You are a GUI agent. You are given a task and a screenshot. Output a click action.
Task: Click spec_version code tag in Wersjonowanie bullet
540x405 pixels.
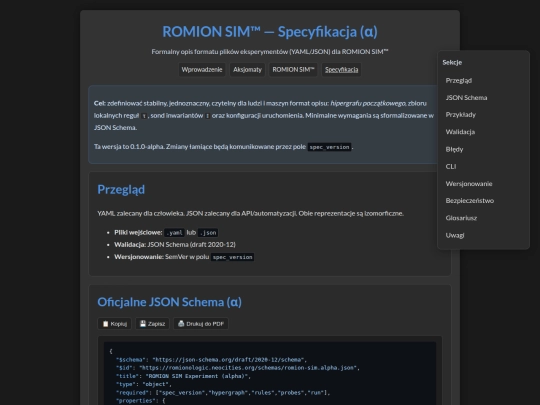click(x=232, y=257)
